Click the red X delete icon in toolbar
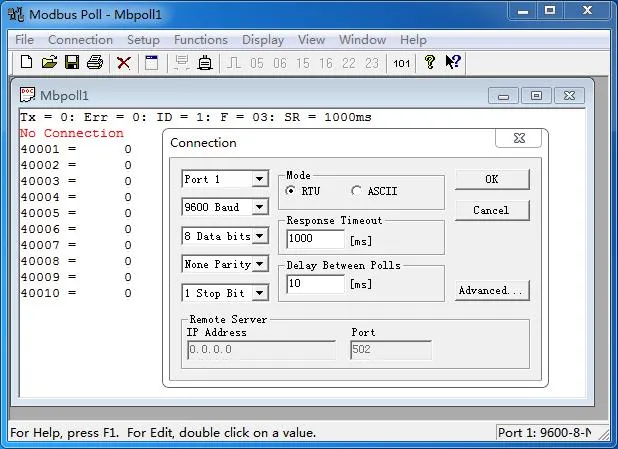This screenshot has height=449, width=618. pos(124,63)
